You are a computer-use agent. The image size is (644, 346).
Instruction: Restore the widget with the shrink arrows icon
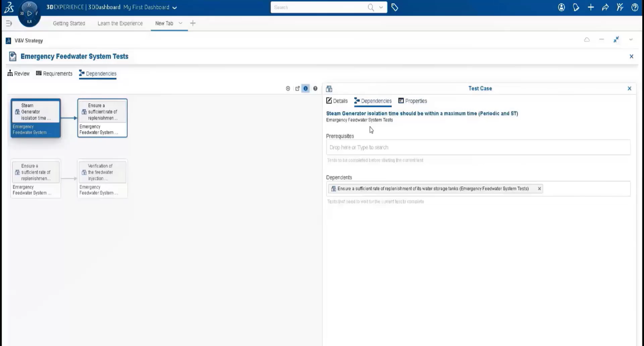tap(616, 40)
